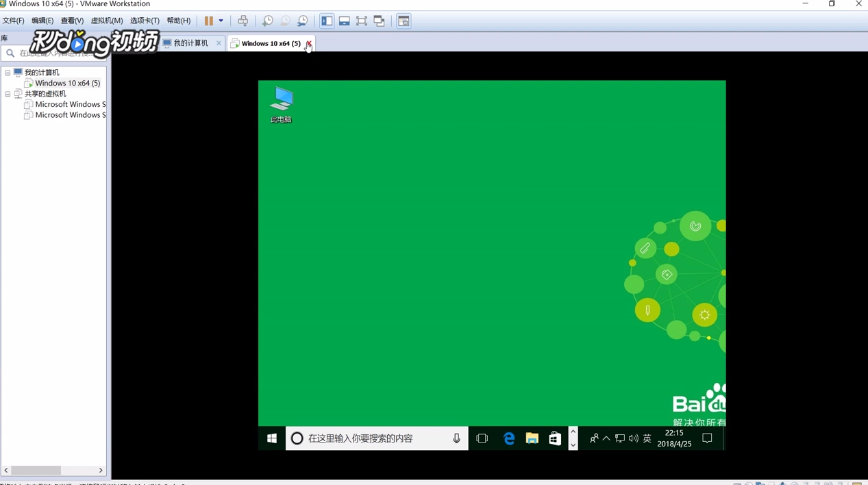Image resolution: width=868 pixels, height=485 pixels.
Task: Take a snapshot of this virtual machine
Action: 268,21
